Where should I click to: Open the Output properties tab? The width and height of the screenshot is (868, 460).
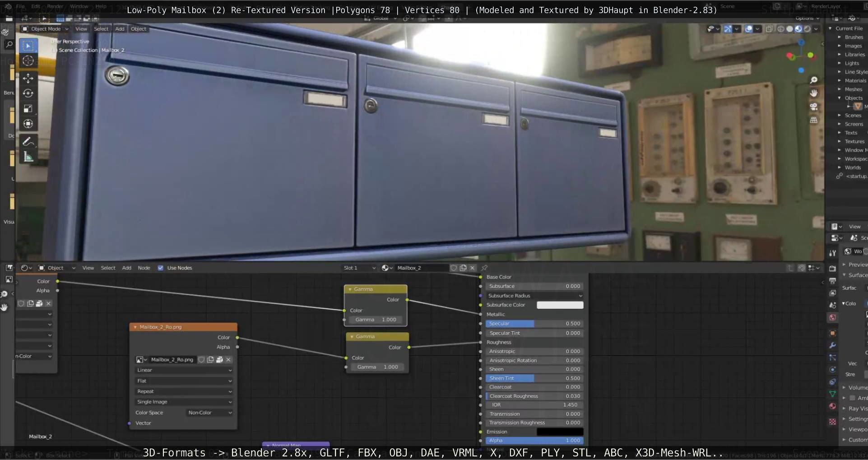(x=832, y=281)
